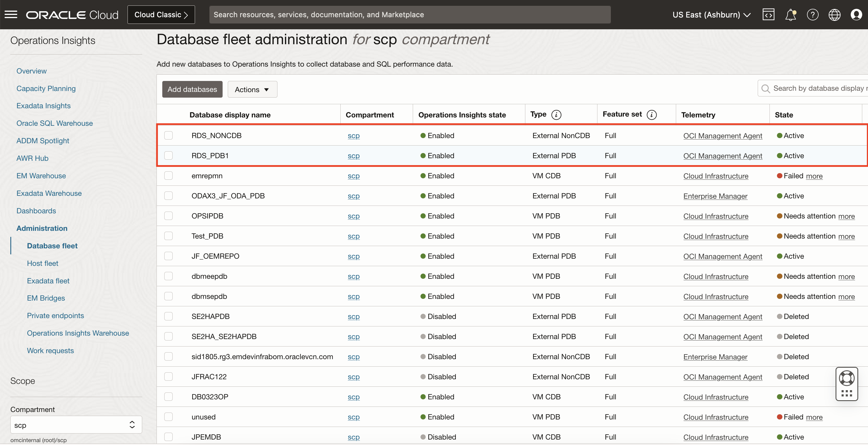This screenshot has width=868, height=445.
Task: Check the emrepmn database checkbox
Action: click(x=169, y=175)
